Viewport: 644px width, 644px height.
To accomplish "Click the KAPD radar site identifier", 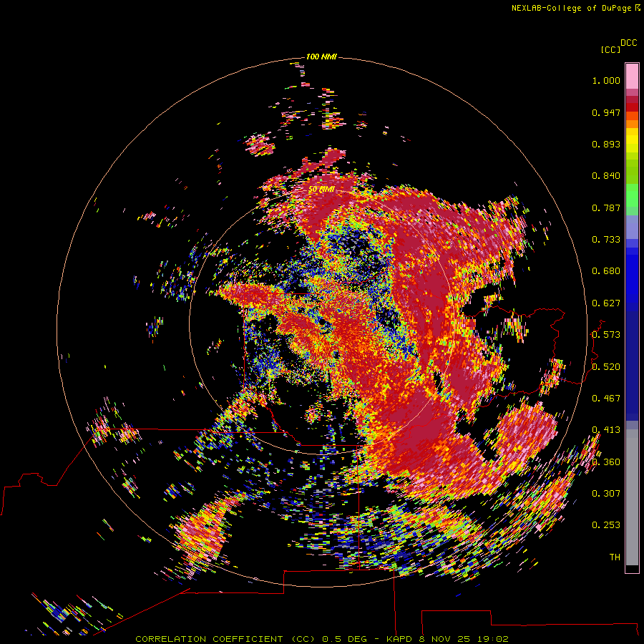I will (x=399, y=639).
